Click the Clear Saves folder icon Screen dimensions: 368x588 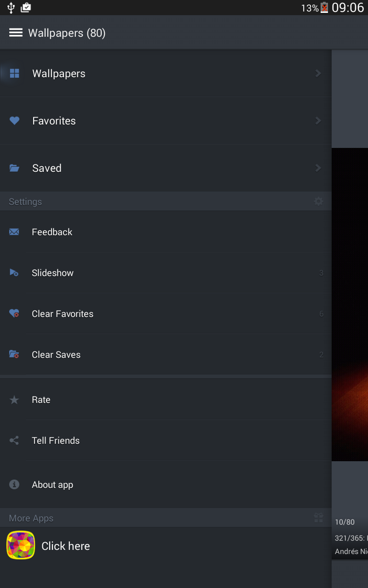14,355
